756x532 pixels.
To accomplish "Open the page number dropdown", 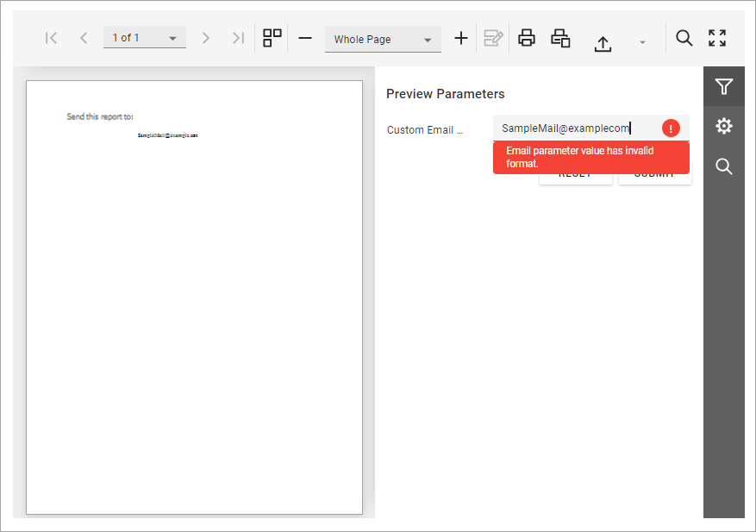I will [145, 38].
